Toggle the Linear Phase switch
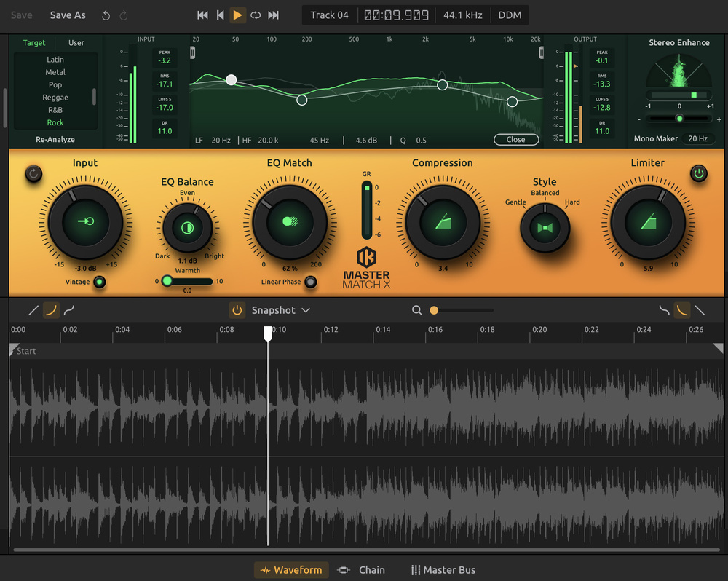The image size is (728, 581). 311,282
